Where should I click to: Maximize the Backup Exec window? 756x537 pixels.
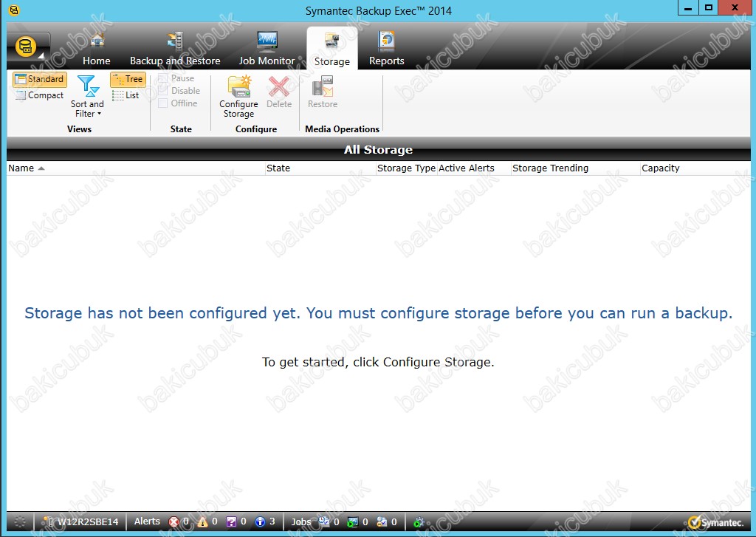coord(708,8)
